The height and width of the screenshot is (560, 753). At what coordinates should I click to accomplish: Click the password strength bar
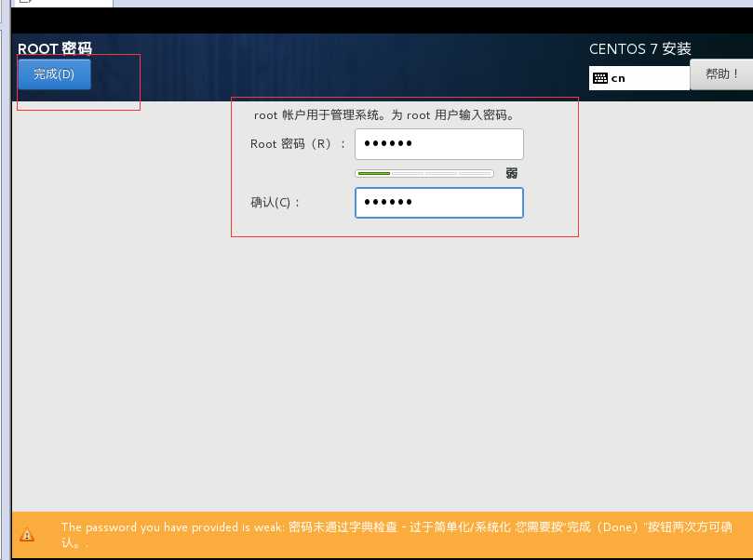point(424,173)
